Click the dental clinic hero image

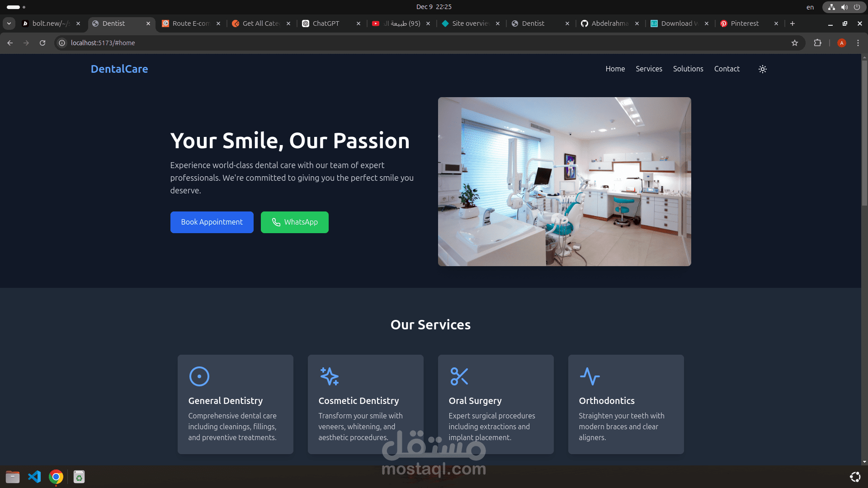tap(564, 182)
